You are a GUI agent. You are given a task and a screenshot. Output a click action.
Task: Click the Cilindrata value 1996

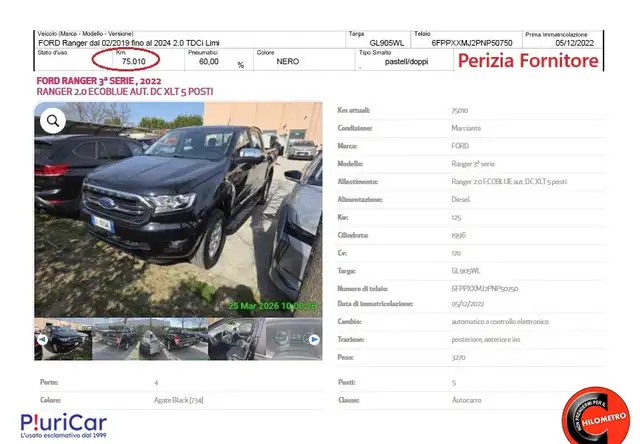458,235
